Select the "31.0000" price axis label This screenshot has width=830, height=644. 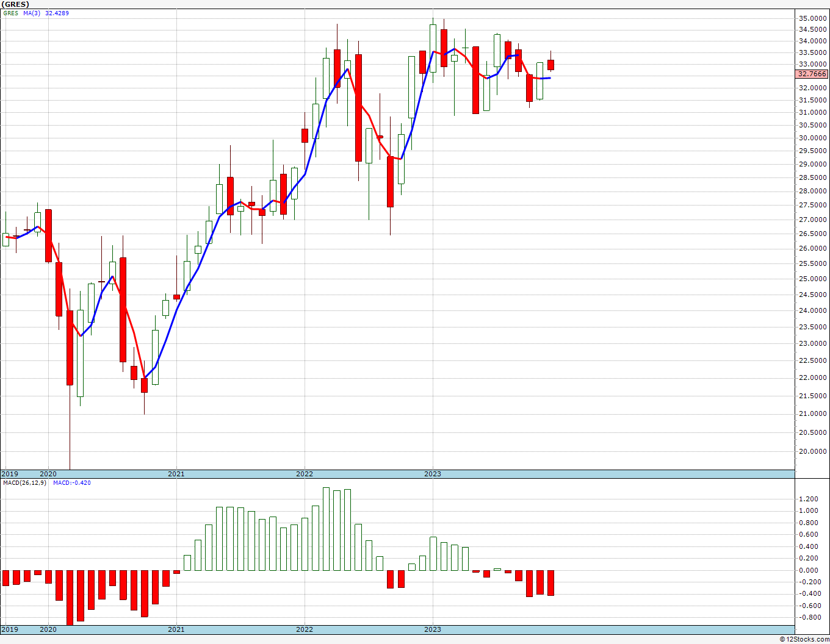point(813,113)
